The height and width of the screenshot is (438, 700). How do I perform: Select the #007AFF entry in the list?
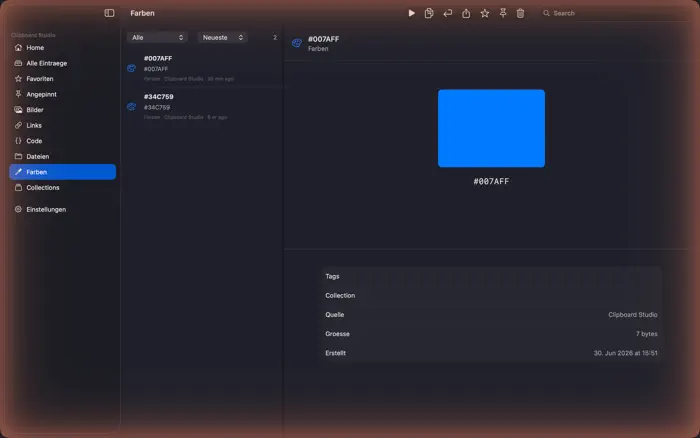(x=203, y=68)
